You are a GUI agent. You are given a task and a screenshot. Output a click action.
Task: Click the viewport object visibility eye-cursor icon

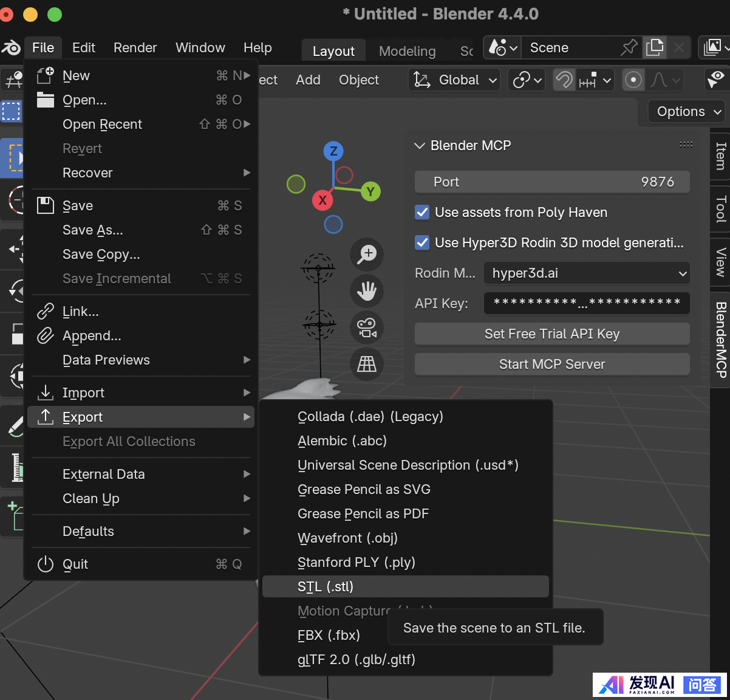[716, 80]
